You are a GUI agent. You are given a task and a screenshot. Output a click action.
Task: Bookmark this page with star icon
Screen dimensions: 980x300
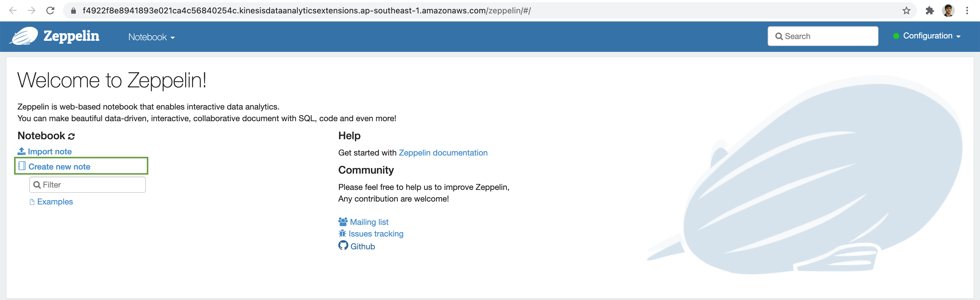906,11
